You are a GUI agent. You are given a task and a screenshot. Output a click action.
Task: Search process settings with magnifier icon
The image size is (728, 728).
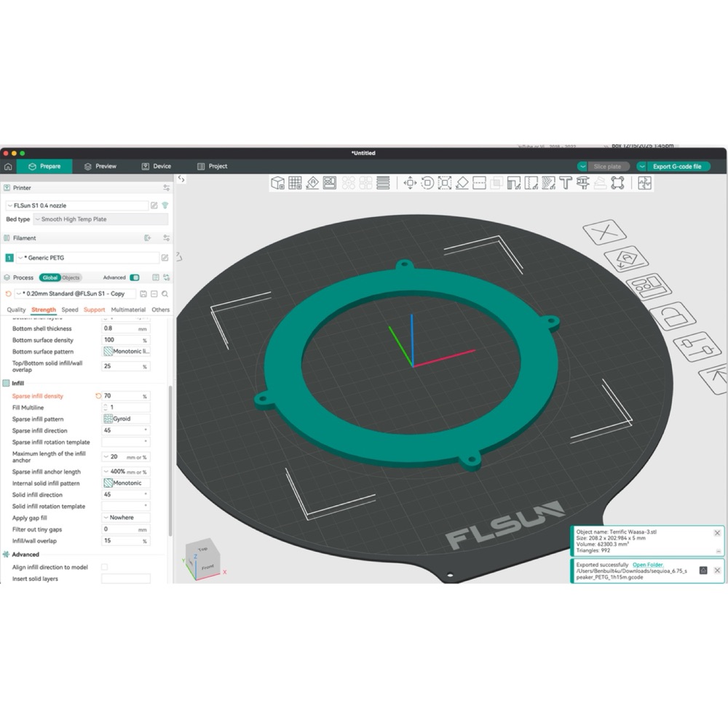point(165,294)
